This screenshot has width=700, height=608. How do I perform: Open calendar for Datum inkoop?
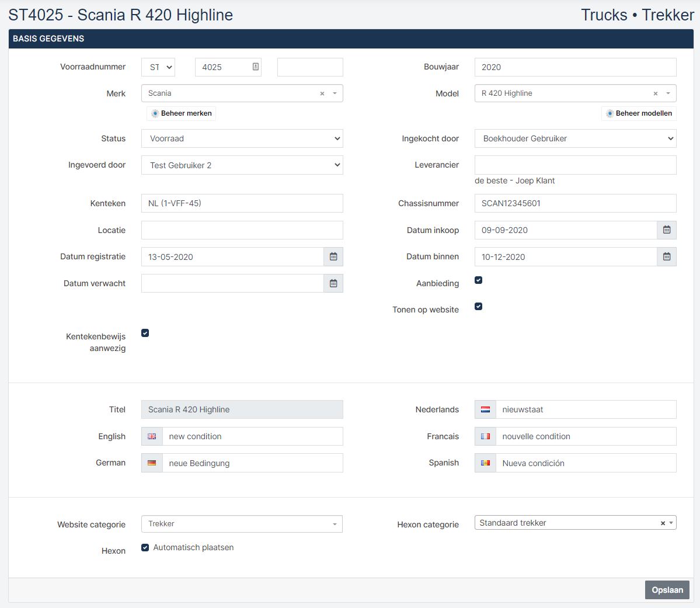(x=667, y=230)
